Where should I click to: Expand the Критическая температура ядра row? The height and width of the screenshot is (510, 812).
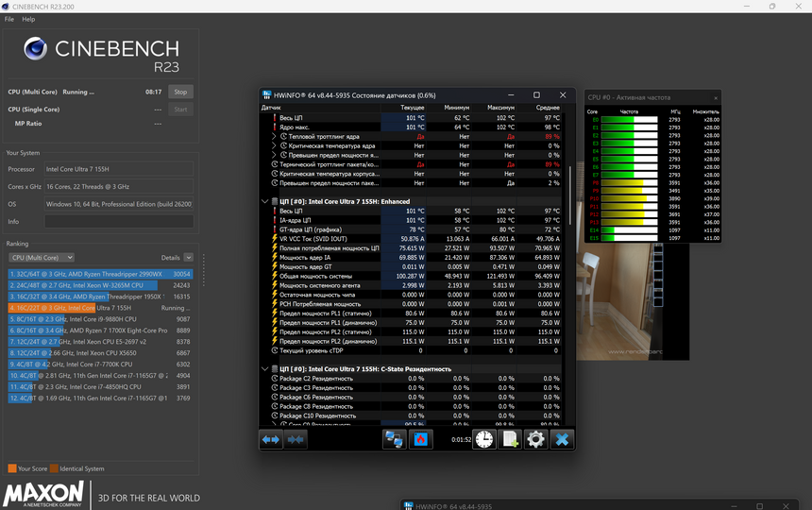click(274, 146)
